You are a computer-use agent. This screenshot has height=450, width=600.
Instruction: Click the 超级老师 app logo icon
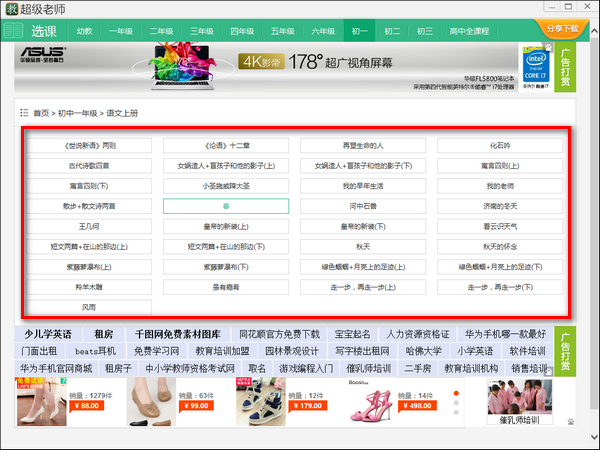tap(11, 9)
